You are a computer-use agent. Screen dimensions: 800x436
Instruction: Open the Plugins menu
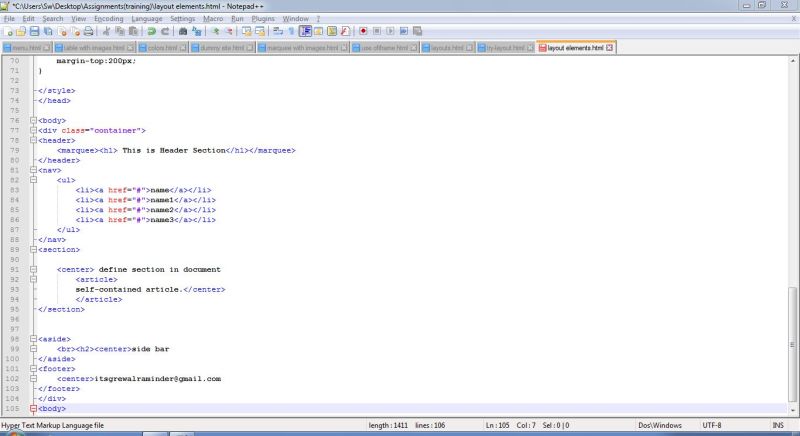[263, 19]
